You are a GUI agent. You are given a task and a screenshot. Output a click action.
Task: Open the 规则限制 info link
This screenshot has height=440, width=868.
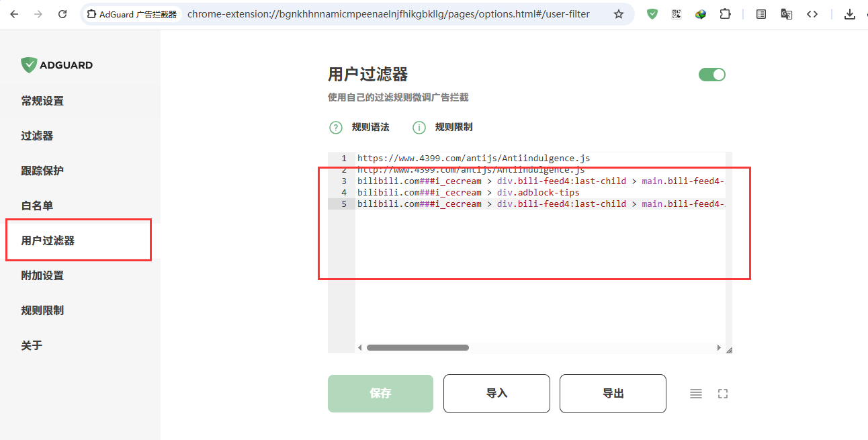click(x=453, y=127)
